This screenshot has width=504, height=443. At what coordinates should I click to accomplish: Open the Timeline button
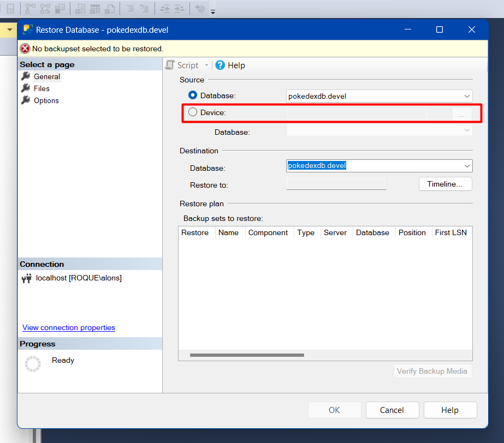point(445,184)
